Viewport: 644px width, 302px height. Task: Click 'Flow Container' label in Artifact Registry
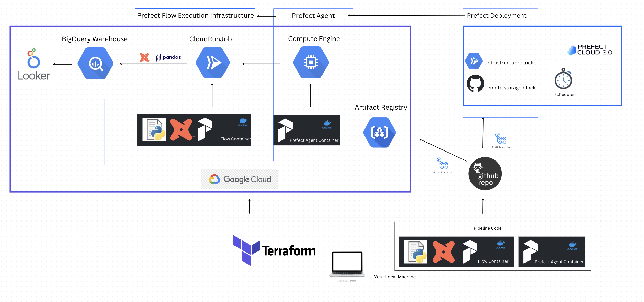pos(235,139)
